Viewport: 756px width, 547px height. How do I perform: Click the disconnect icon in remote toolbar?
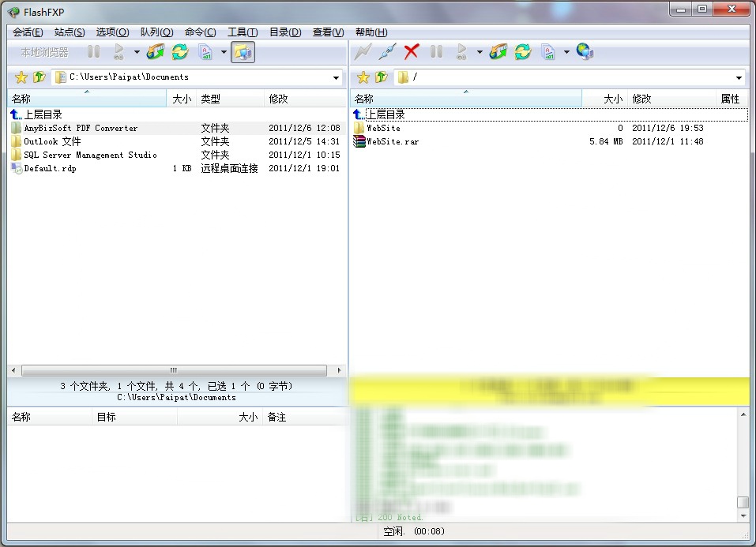(386, 52)
